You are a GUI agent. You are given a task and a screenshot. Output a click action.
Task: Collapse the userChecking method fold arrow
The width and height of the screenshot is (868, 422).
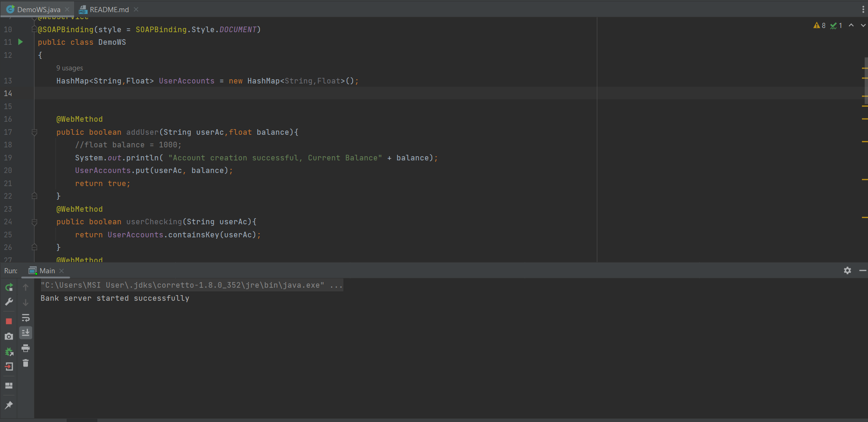(x=34, y=222)
